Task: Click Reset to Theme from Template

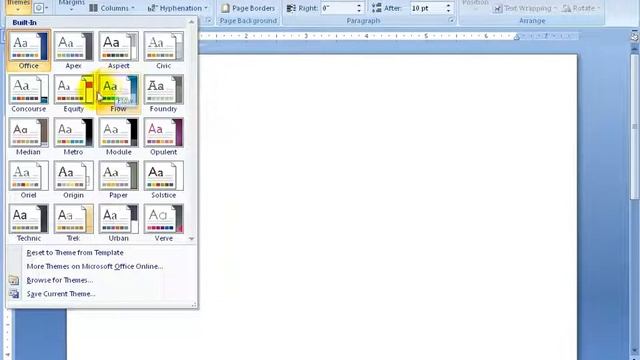Action: (75, 253)
